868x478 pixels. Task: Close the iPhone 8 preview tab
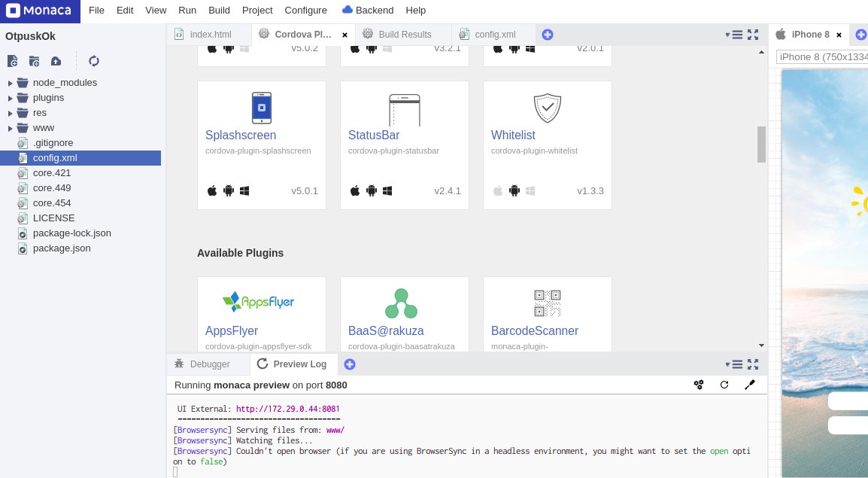839,35
